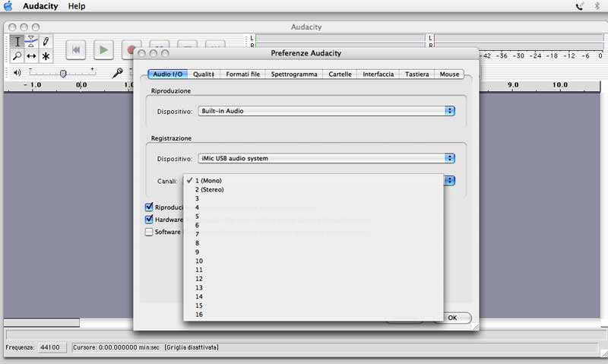Choose 10 channels in the list
608x364 pixels.
[313, 261]
